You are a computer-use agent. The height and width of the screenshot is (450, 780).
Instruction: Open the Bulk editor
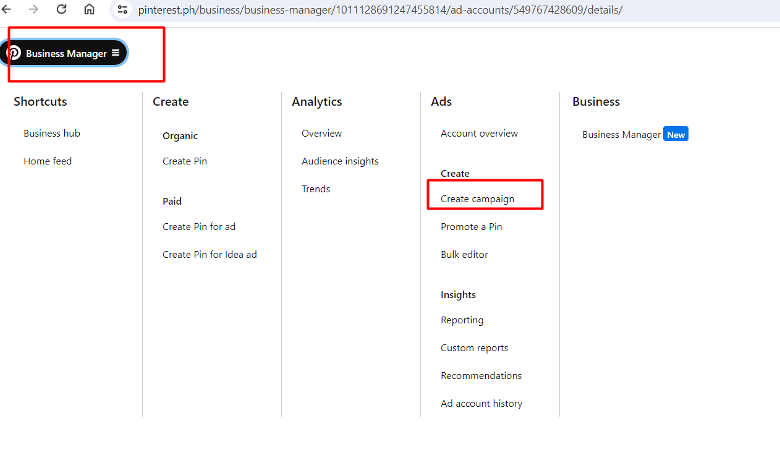point(464,255)
